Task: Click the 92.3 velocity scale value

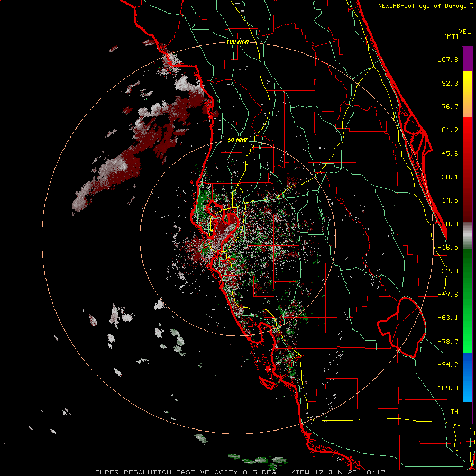Action: pyautogui.click(x=450, y=83)
